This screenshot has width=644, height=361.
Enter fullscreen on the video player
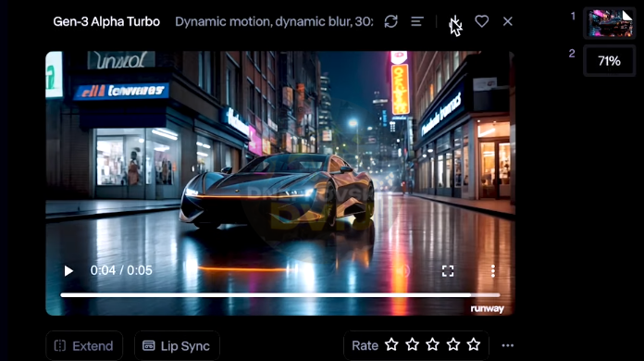(x=448, y=270)
